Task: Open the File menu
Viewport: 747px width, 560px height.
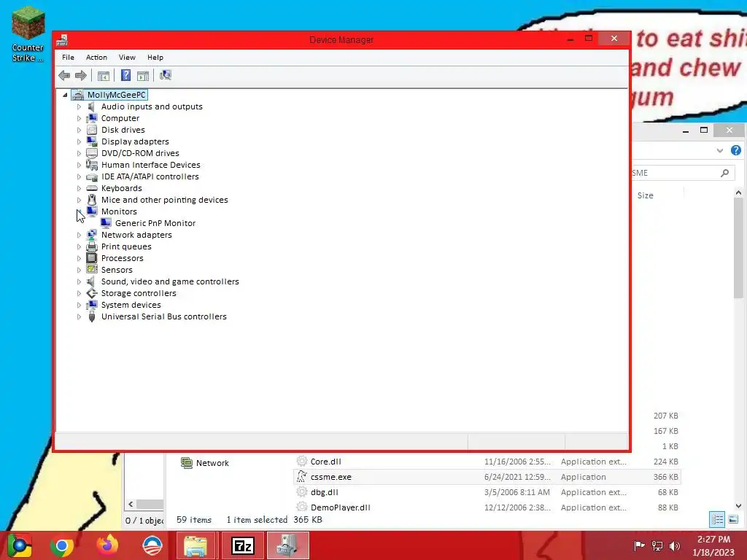Action: [x=68, y=57]
